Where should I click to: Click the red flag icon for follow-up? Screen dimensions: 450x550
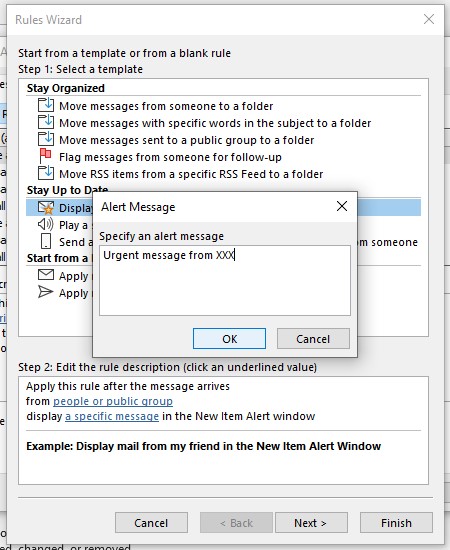tap(46, 156)
